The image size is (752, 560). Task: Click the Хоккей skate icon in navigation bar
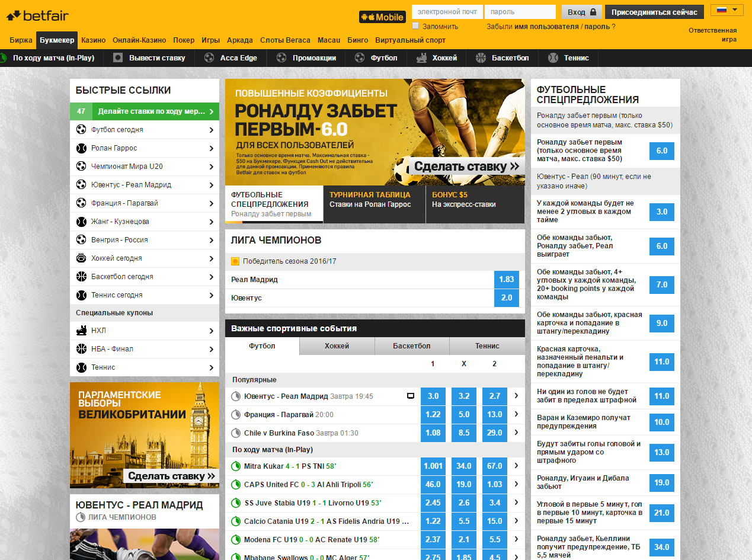tap(421, 57)
